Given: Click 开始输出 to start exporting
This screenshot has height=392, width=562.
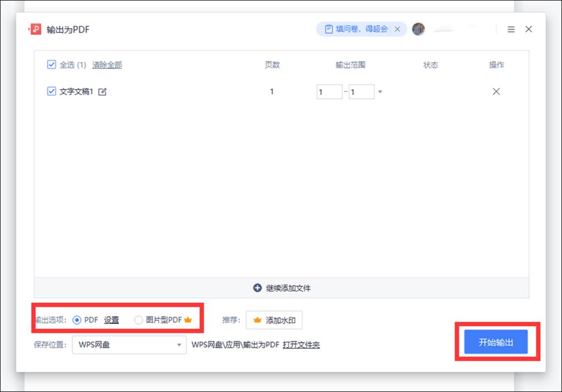Looking at the screenshot, I should 495,341.
